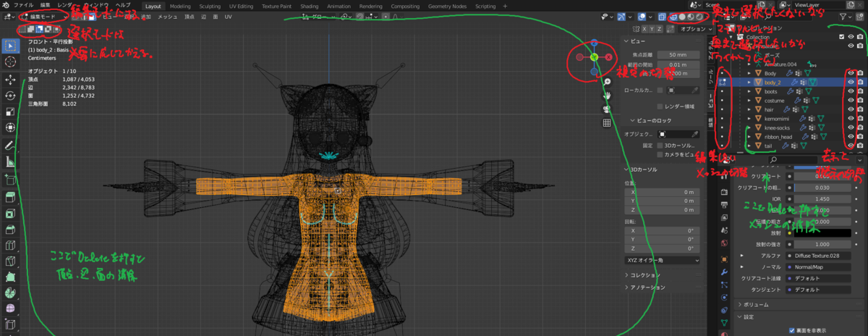Switch to the Texture Paint workspace tab
The width and height of the screenshot is (868, 336).
tap(276, 6)
